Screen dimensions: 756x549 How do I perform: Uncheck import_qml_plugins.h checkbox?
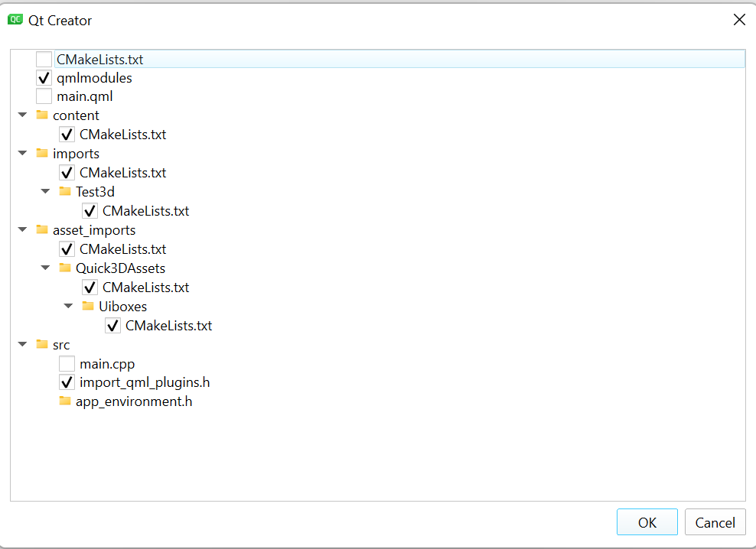pos(67,382)
